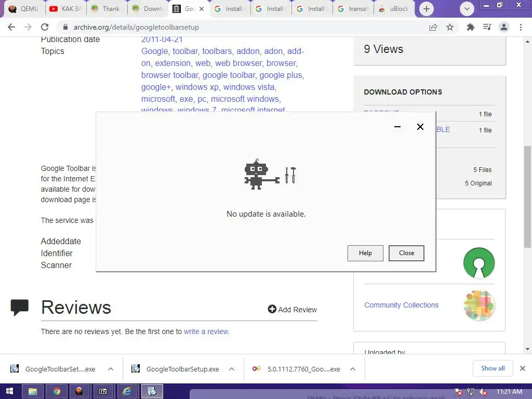Click the 11:21 AM clock

pyautogui.click(x=509, y=392)
